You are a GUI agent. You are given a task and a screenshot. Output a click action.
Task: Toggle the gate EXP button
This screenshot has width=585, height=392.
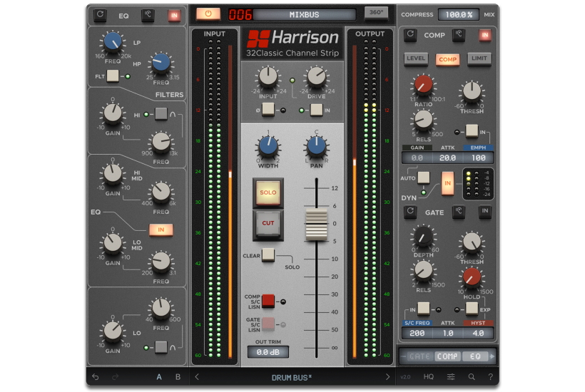(472, 308)
